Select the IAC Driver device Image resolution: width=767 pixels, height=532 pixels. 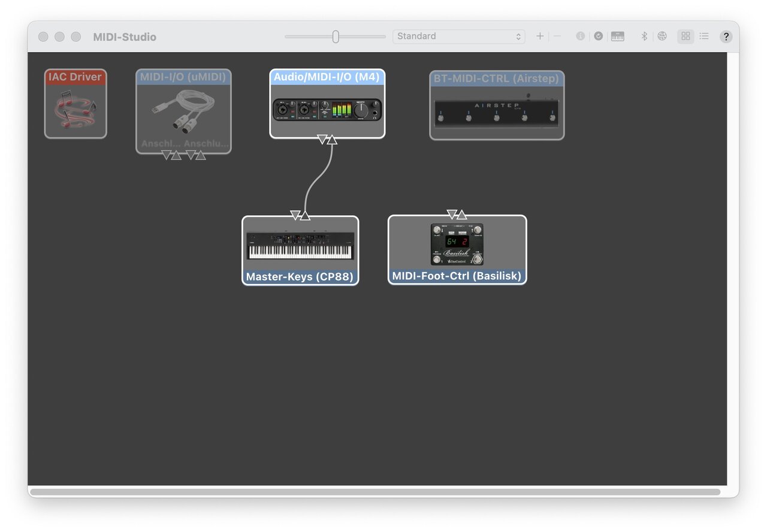click(x=76, y=104)
